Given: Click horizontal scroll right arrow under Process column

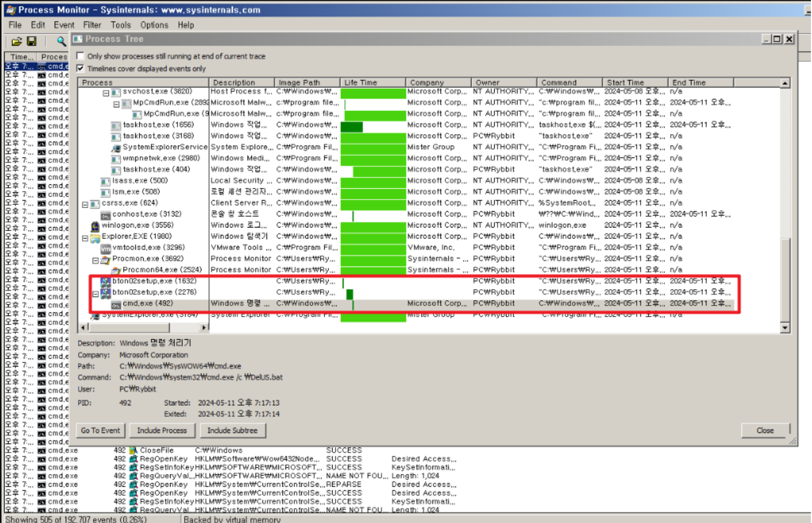Looking at the screenshot, I should (204, 328).
